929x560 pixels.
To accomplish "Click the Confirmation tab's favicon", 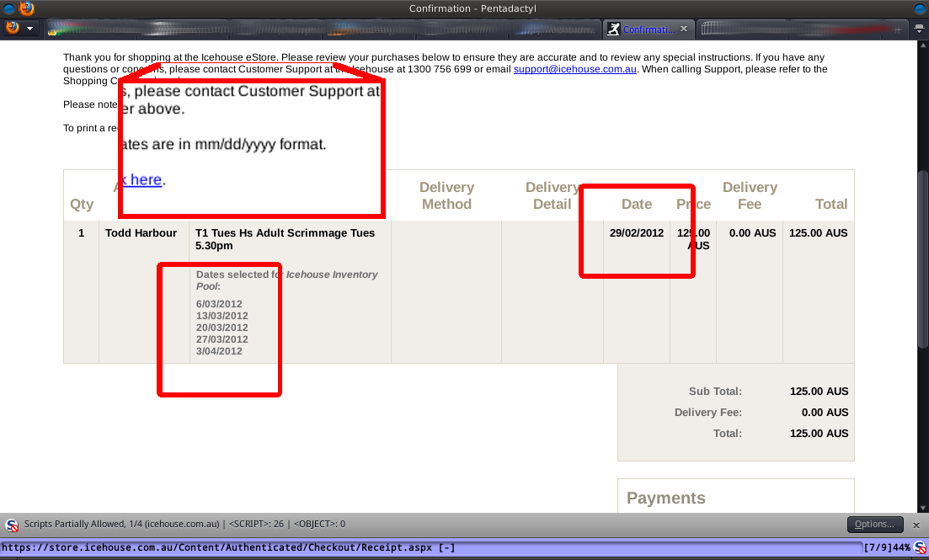I will [614, 29].
